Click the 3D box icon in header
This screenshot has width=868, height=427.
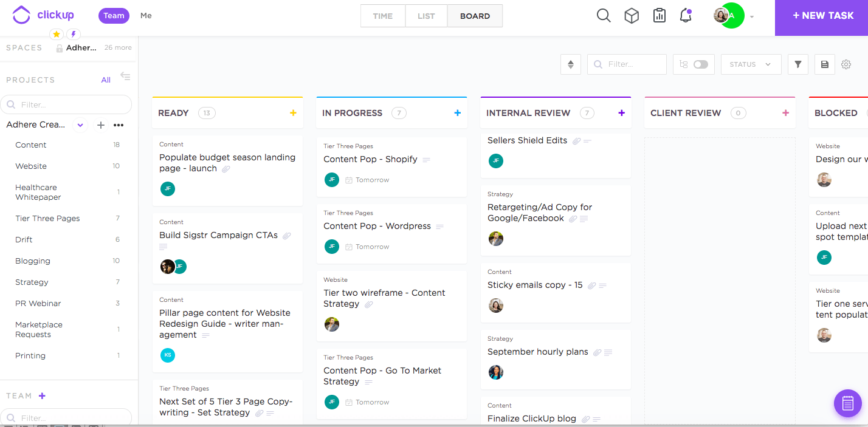[632, 16]
